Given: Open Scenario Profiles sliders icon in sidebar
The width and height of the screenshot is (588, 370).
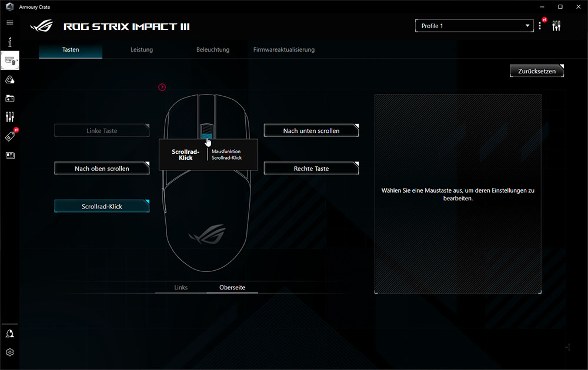Looking at the screenshot, I should (x=10, y=117).
